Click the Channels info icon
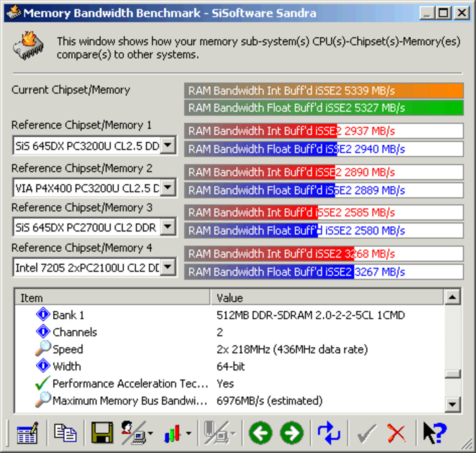 click(x=43, y=331)
